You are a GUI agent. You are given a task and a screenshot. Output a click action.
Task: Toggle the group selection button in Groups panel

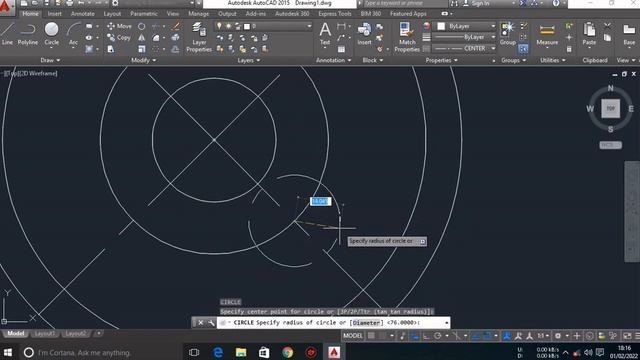pos(523,49)
